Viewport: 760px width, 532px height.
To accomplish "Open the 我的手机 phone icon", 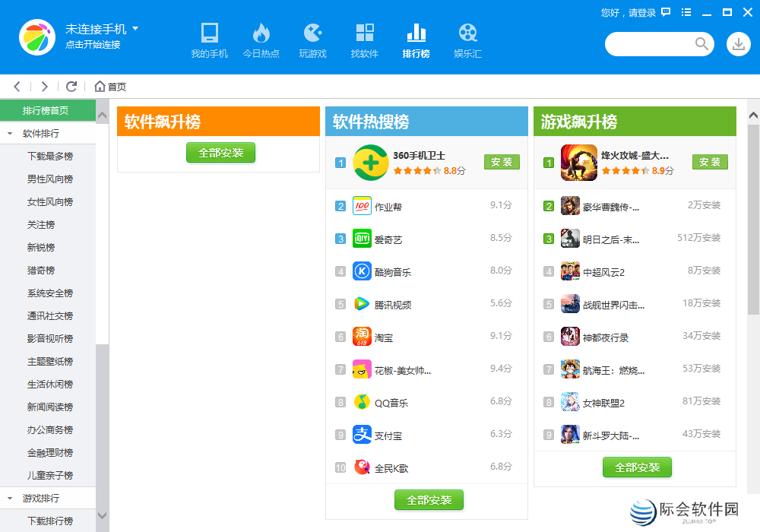I will [209, 33].
